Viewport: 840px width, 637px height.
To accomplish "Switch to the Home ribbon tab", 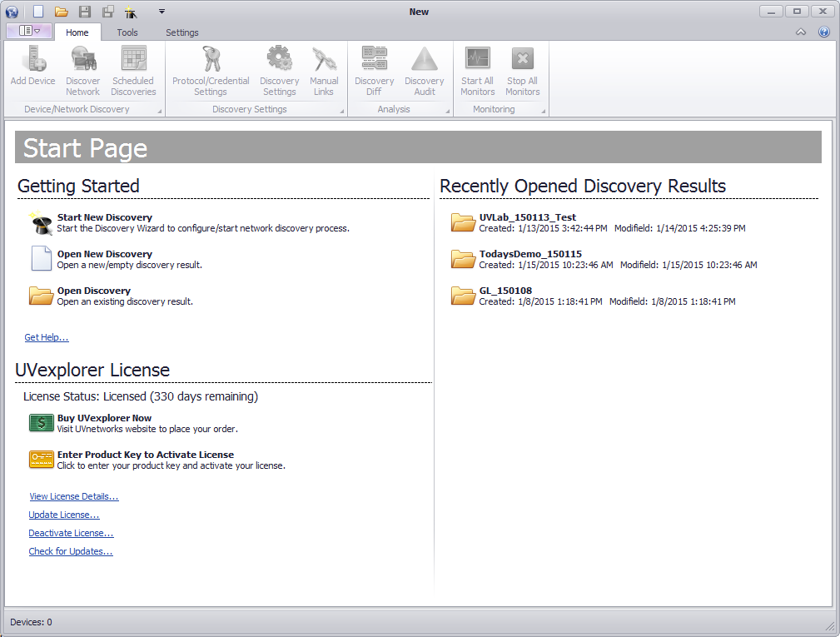I will 77,32.
